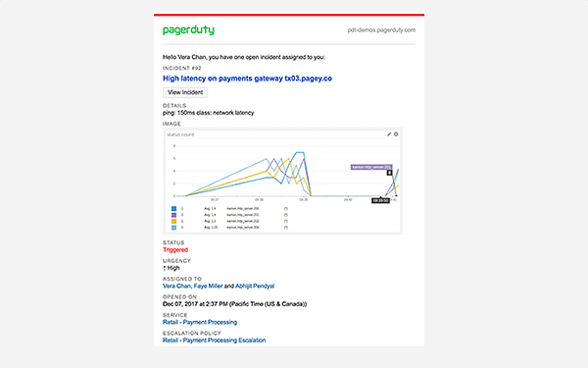588x368 pixels.
Task: Click the yellow legend swatch
Action: point(173,221)
